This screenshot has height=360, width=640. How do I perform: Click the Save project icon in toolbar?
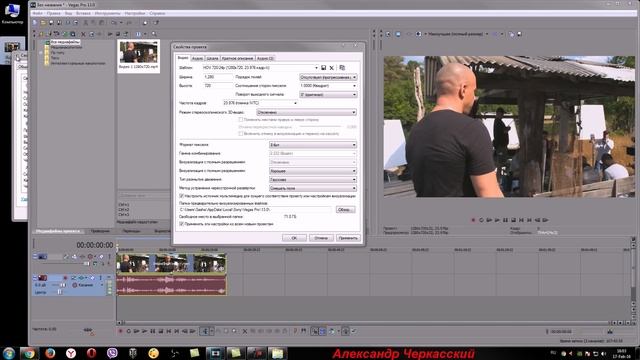51,23
